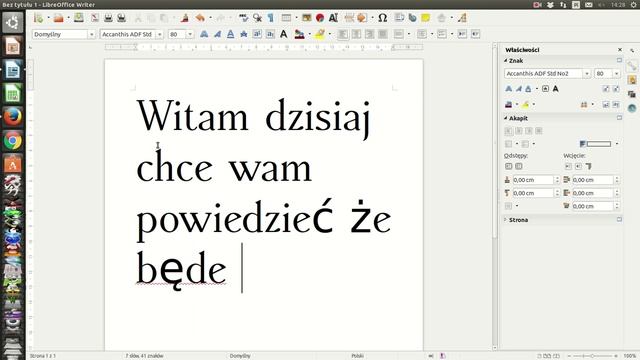The image size is (640, 360).
Task: Open sidebar Accanthis ADF Std No2 font dropdown
Action: [x=587, y=73]
